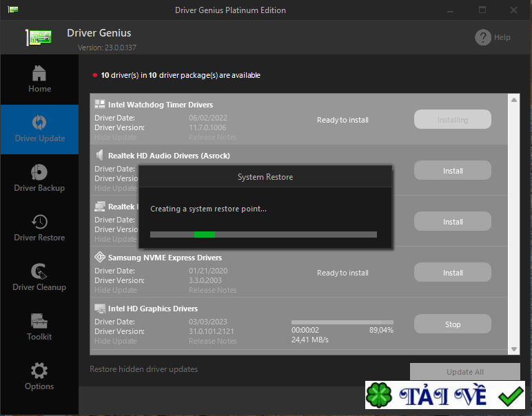Open the Driver Backup icon
The height and width of the screenshot is (416, 532).
[39, 172]
